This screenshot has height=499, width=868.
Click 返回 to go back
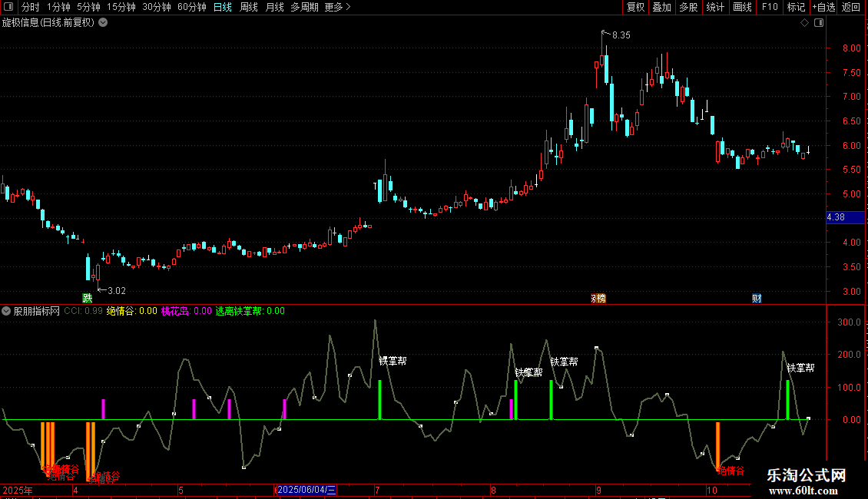851,7
